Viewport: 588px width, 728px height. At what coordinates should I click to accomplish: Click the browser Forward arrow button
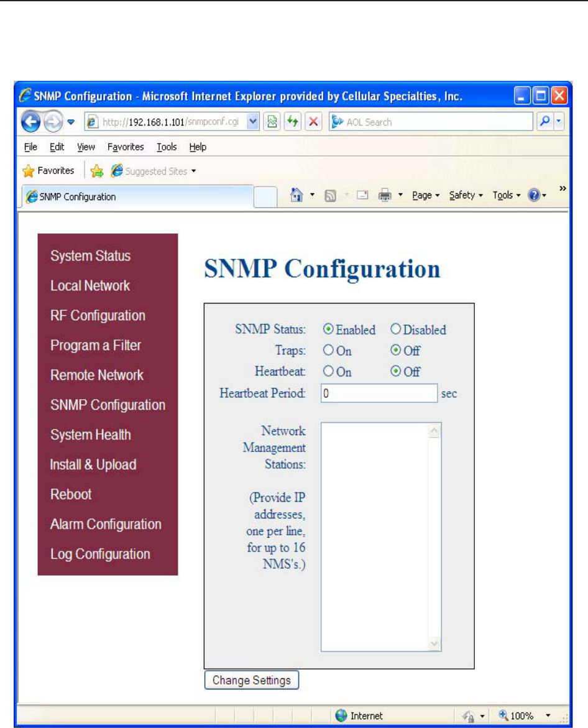click(x=53, y=122)
